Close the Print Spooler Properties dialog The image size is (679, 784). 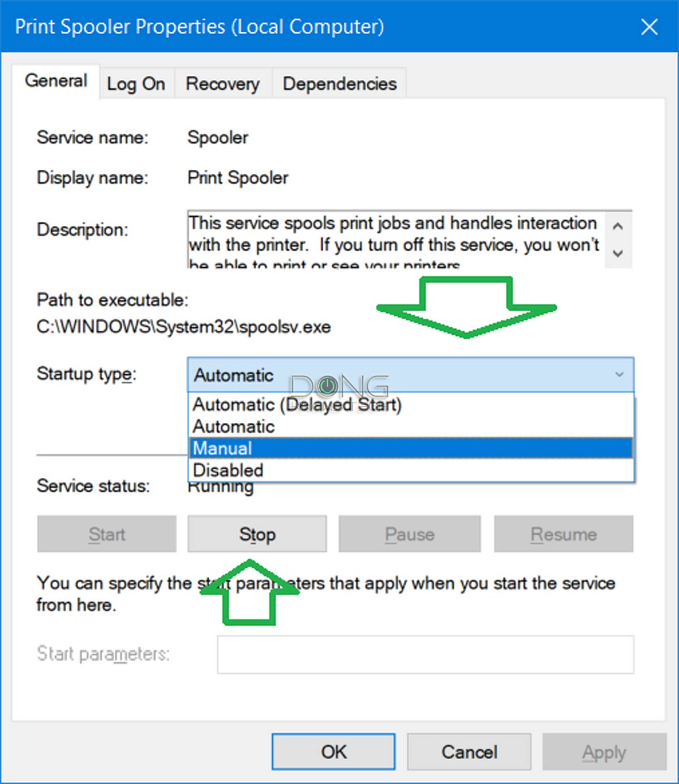pyautogui.click(x=649, y=27)
